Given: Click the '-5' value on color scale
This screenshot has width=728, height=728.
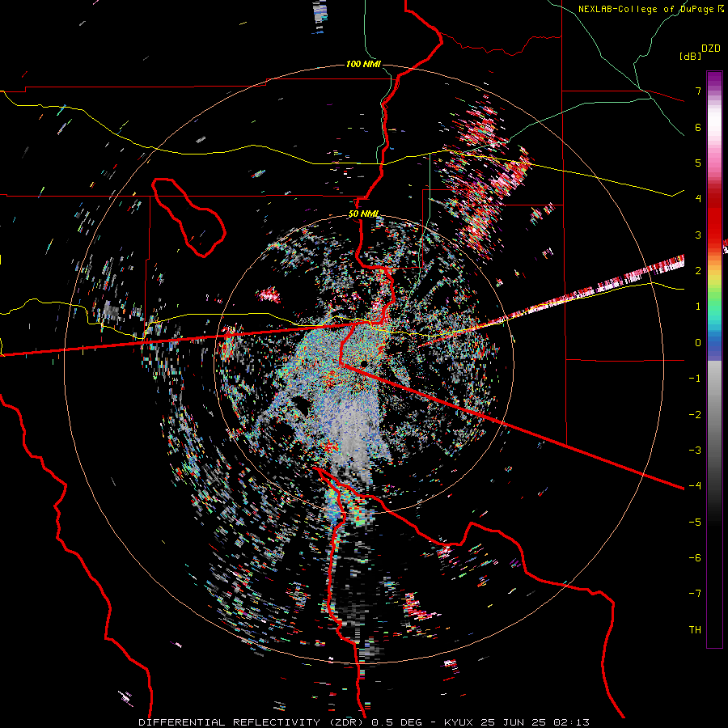Looking at the screenshot, I should 695,523.
